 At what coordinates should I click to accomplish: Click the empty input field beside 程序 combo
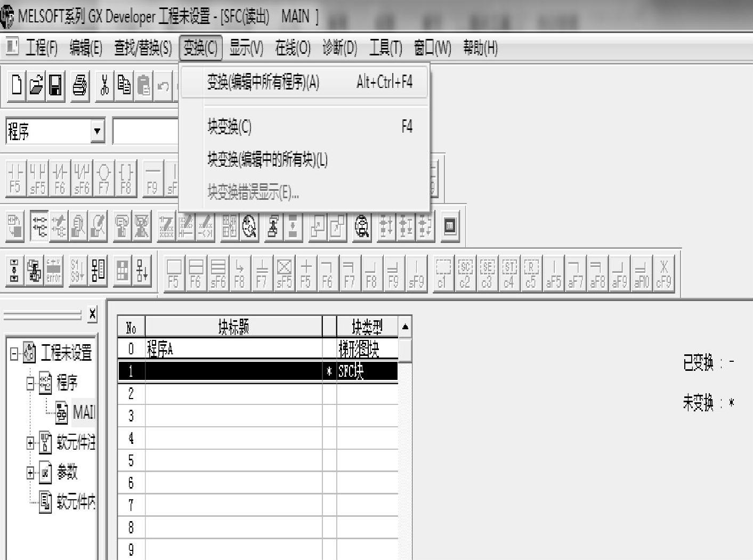[x=145, y=131]
